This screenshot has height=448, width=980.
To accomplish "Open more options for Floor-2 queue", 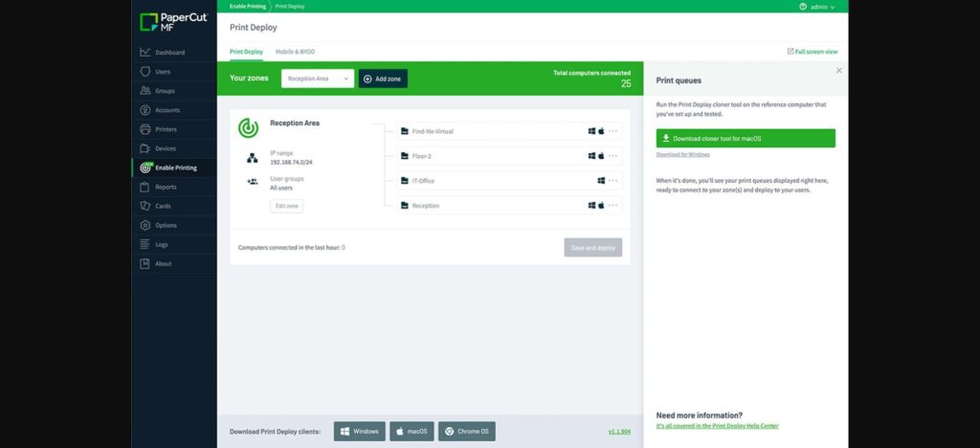I will [613, 156].
